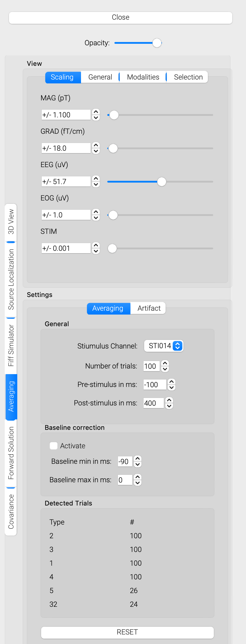This screenshot has height=644, width=246.
Task: Open the Stimulus Channel STI014 dropdown
Action: point(164,346)
